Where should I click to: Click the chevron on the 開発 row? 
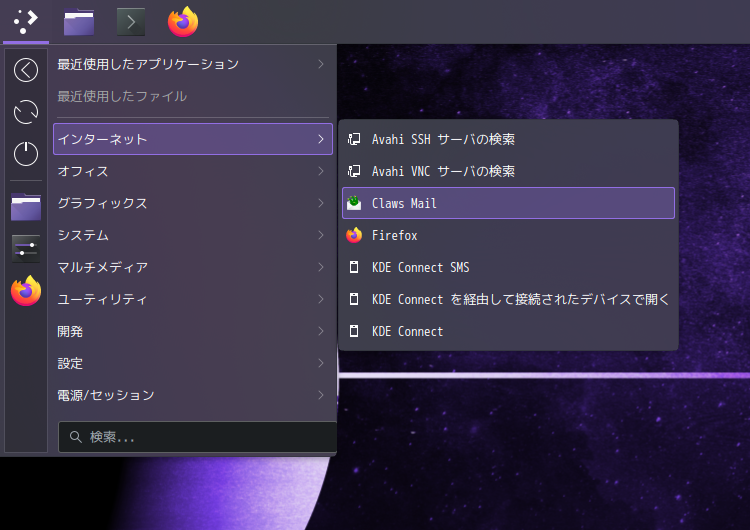tap(321, 331)
